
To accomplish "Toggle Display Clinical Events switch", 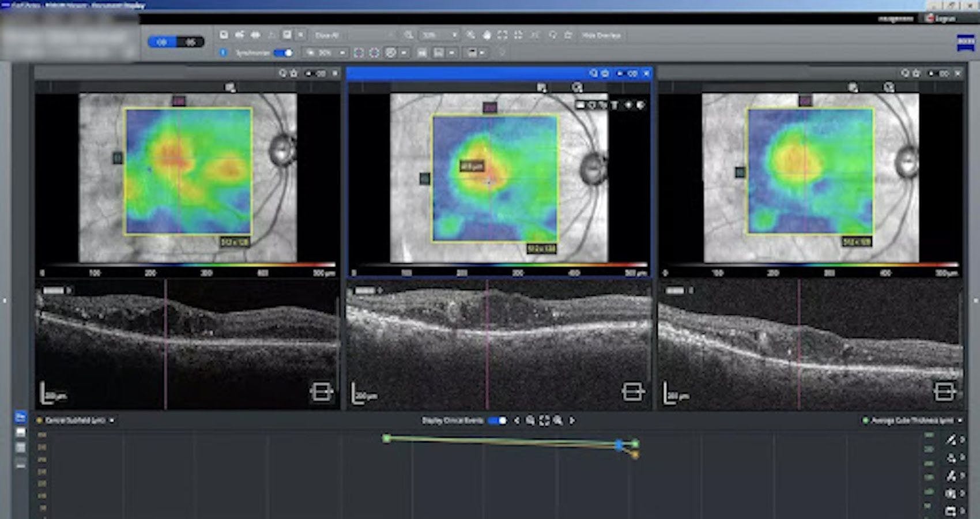I will (x=497, y=420).
